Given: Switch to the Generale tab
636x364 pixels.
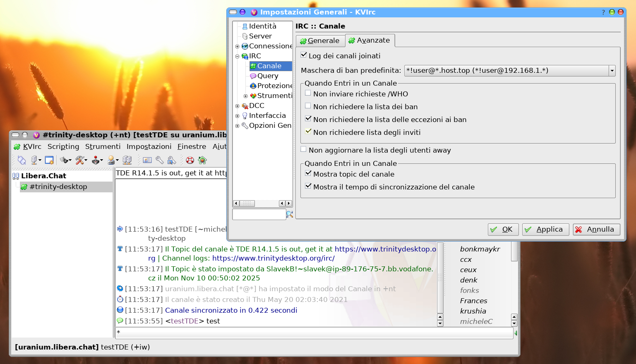Looking at the screenshot, I should (320, 41).
